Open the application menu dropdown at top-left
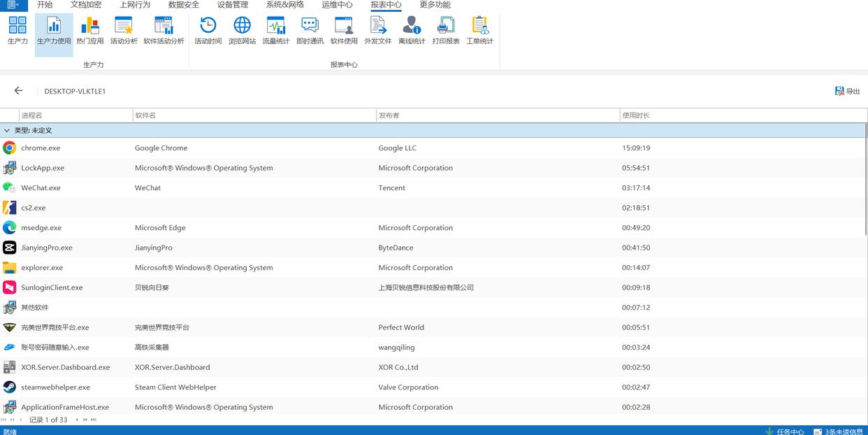This screenshot has height=435, width=868. pos(13,5)
